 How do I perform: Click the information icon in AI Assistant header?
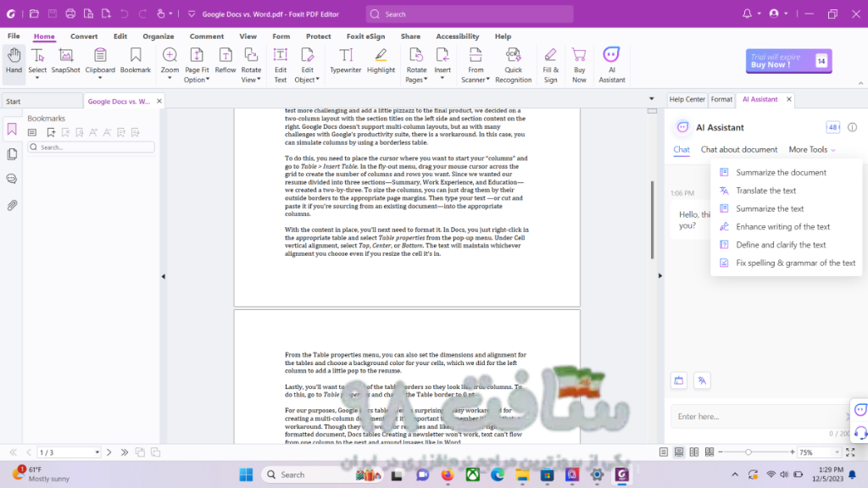[x=852, y=127]
